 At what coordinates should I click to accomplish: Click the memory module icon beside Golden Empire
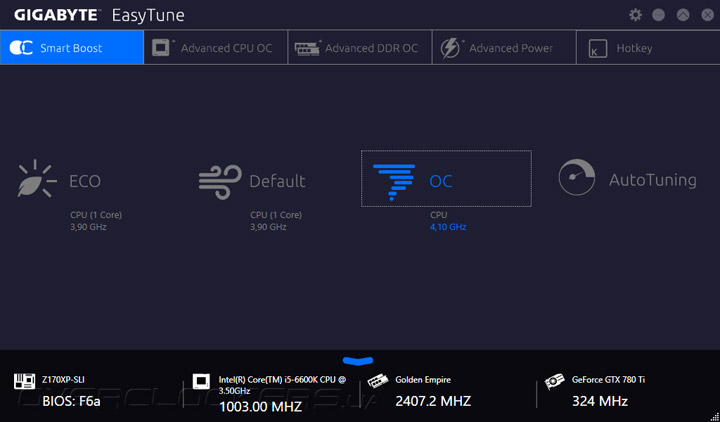(378, 381)
